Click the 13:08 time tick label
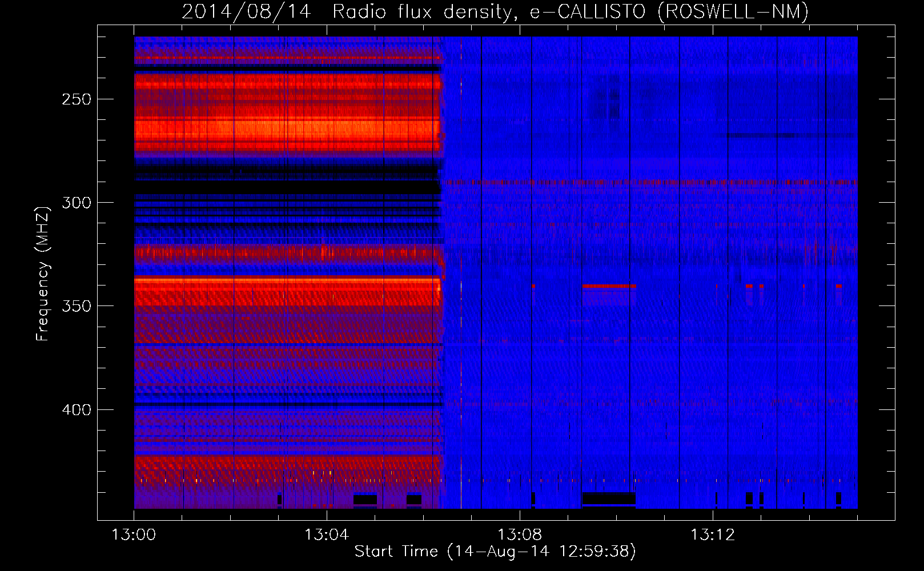 tap(520, 535)
